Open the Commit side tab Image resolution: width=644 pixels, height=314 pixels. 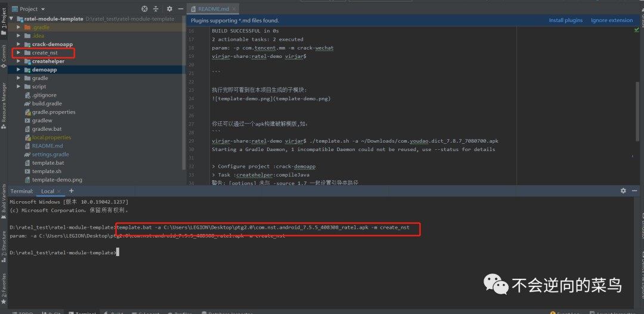[x=4, y=57]
